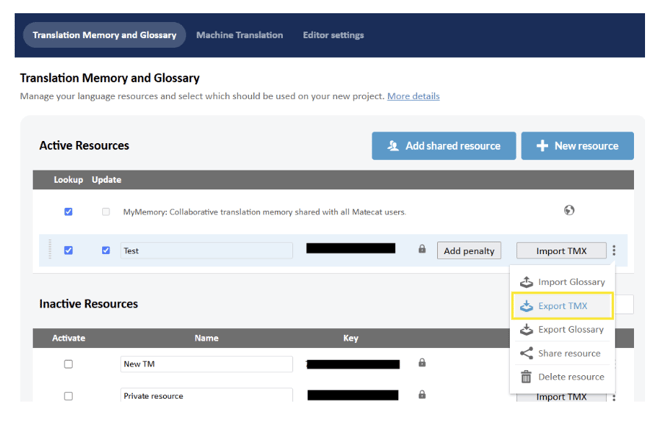This screenshot has height=431, width=670.
Task: Uncheck Lookup checkbox for MyMemory
Action: pyautogui.click(x=68, y=212)
